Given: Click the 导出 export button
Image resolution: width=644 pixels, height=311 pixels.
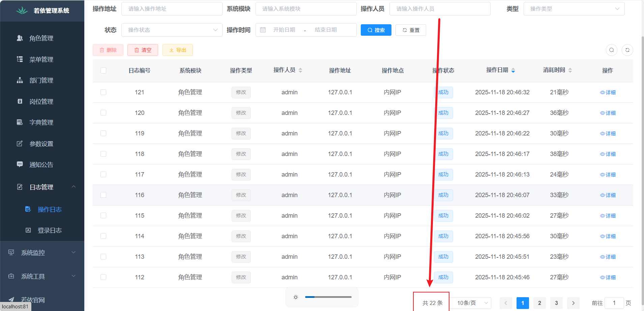Looking at the screenshot, I should [x=178, y=50].
